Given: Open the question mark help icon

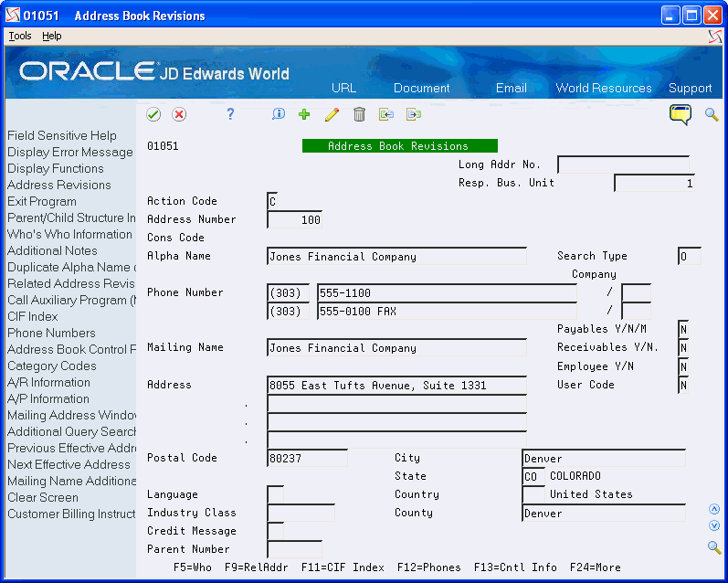Looking at the screenshot, I should pos(230,114).
